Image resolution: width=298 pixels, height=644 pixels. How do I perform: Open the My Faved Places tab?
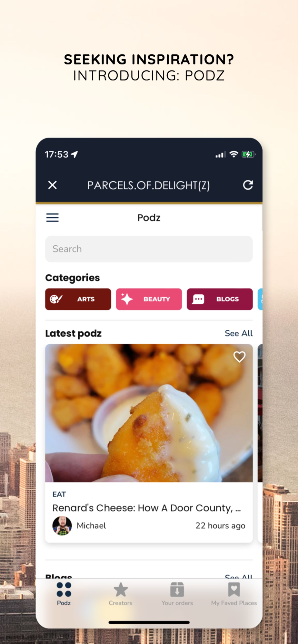pos(234,594)
